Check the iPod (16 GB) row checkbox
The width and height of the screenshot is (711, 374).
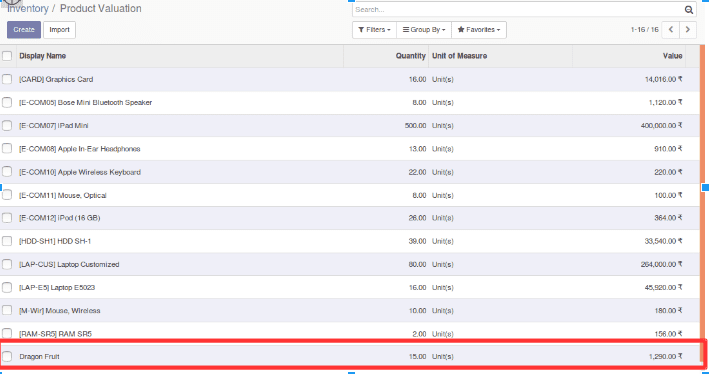(7, 218)
